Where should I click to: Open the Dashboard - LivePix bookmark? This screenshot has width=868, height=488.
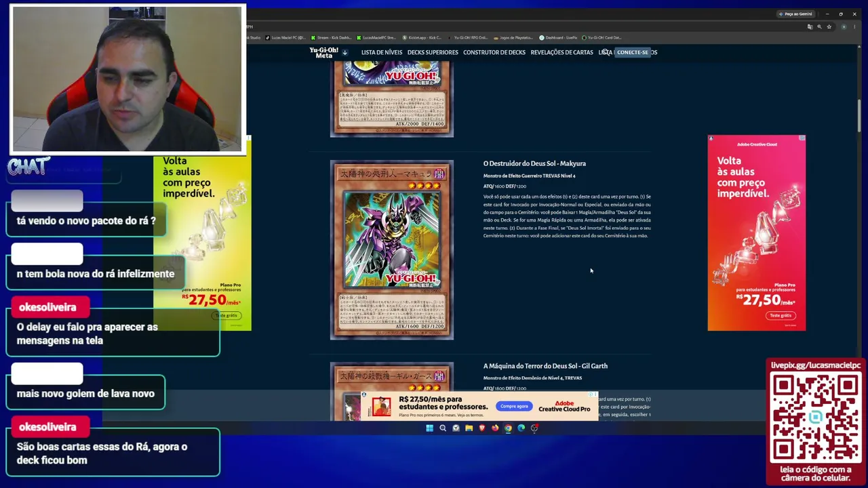click(558, 37)
